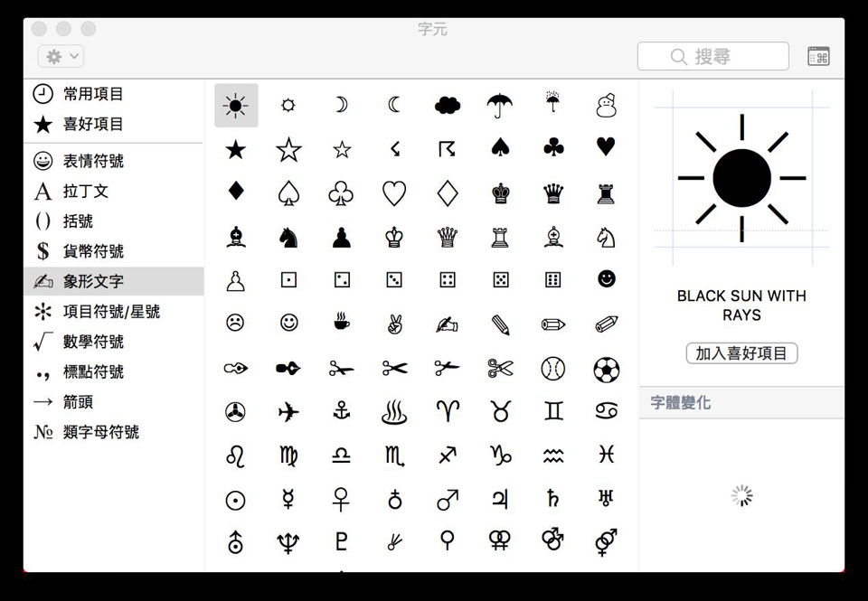Select the airplane symbol
The width and height of the screenshot is (868, 601).
(x=288, y=412)
